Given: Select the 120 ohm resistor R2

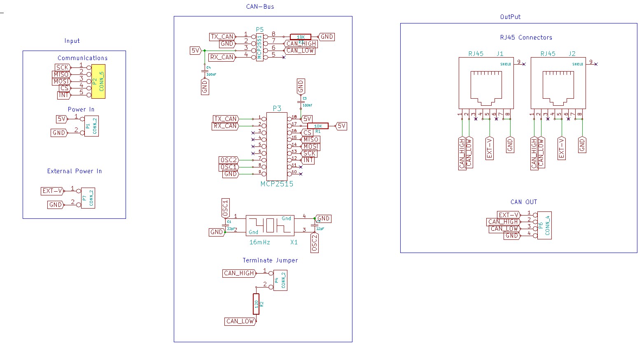Looking at the screenshot, I should [256, 304].
